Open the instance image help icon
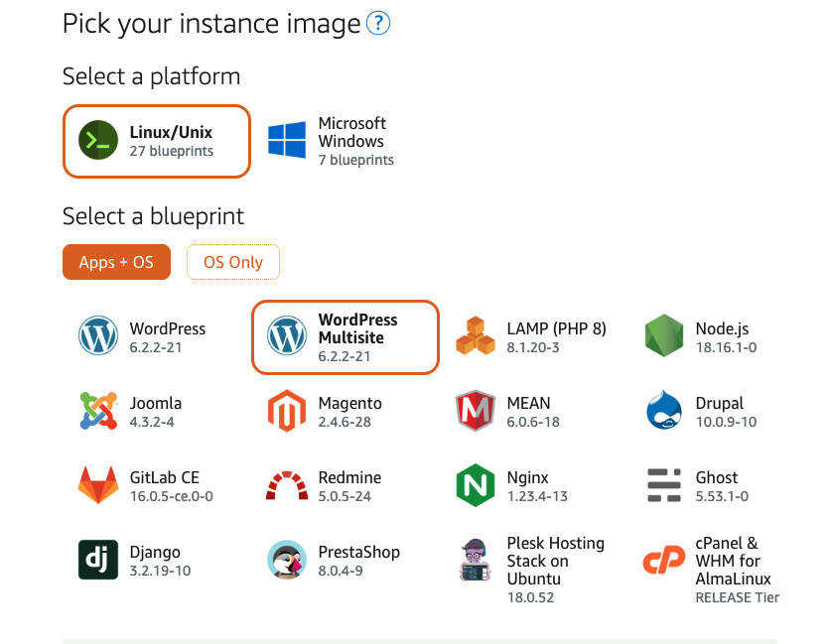 point(378,23)
